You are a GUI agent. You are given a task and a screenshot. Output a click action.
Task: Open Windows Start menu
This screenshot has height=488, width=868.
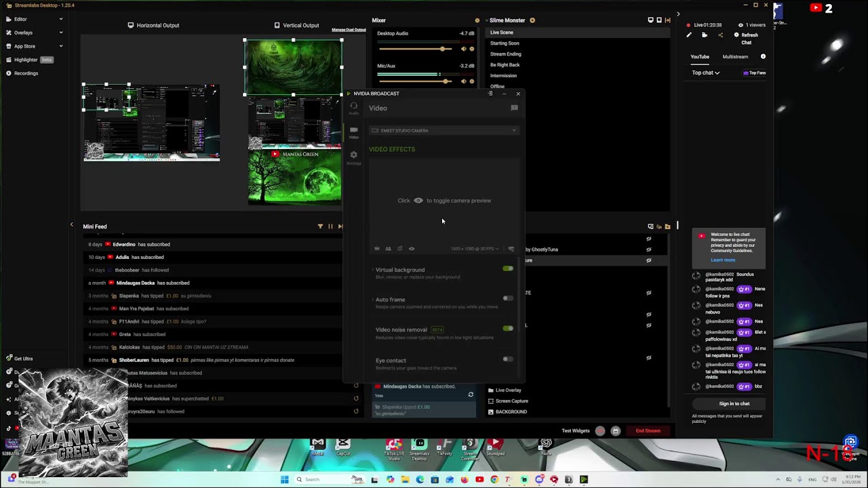[285, 479]
